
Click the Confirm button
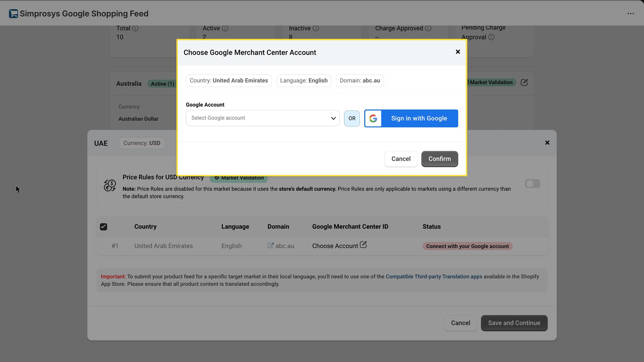coord(439,159)
